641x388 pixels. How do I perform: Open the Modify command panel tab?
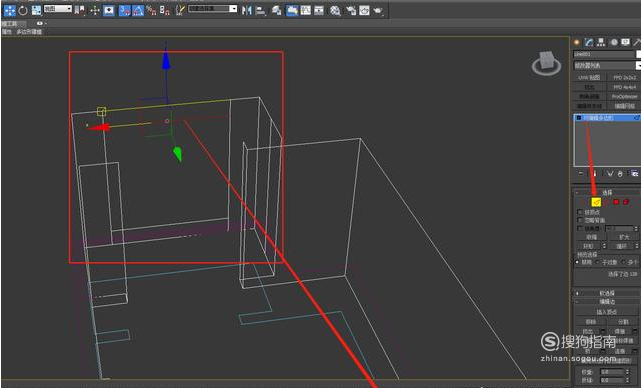point(589,42)
